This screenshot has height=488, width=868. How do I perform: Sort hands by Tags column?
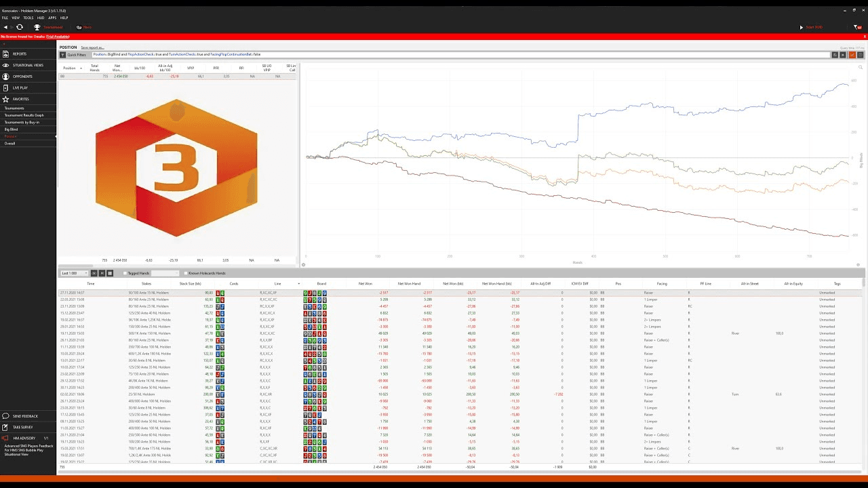837,283
